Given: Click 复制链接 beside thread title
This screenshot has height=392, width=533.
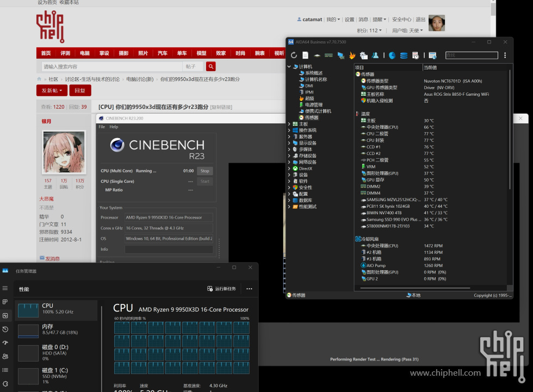Looking at the screenshot, I should point(221,107).
